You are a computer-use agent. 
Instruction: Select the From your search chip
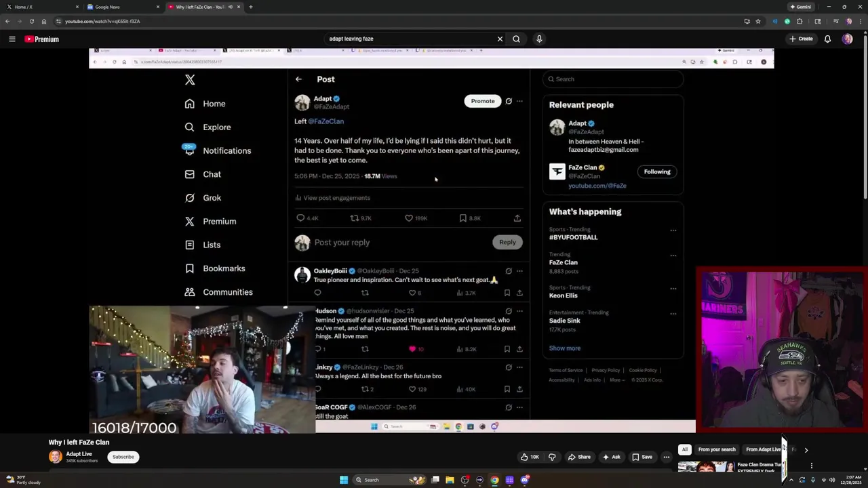(717, 449)
